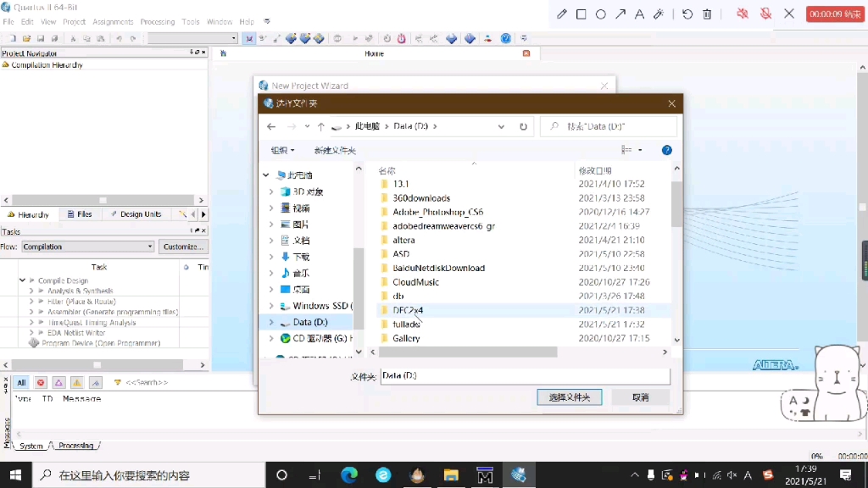This screenshot has width=868, height=488.
Task: Select the arrow annotation tool
Action: (620, 14)
